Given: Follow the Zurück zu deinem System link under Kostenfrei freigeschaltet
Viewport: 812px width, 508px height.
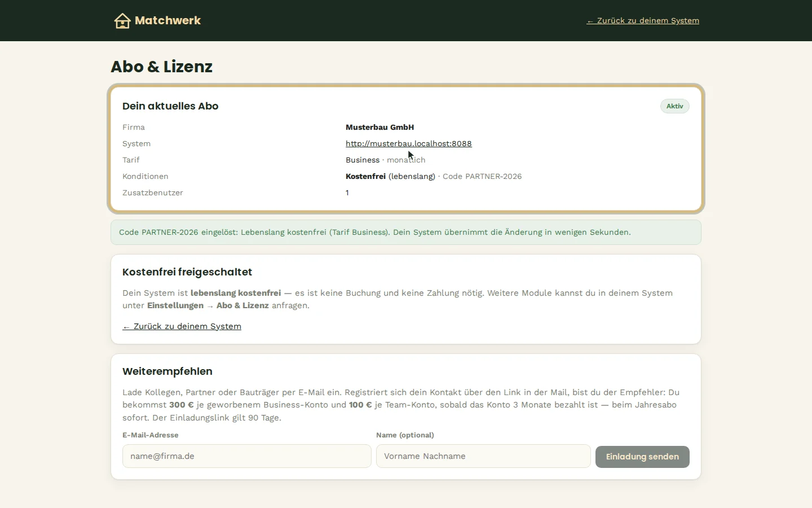Looking at the screenshot, I should tap(182, 326).
